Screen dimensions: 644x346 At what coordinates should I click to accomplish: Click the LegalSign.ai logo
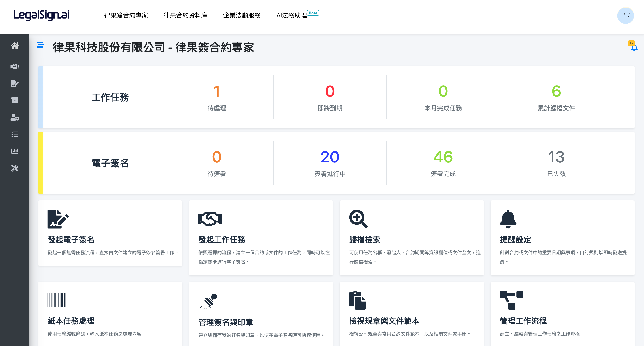pos(41,15)
